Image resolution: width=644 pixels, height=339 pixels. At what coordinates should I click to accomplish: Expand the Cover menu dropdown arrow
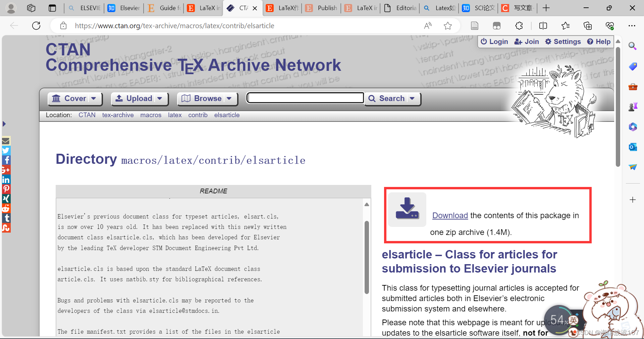click(x=94, y=98)
